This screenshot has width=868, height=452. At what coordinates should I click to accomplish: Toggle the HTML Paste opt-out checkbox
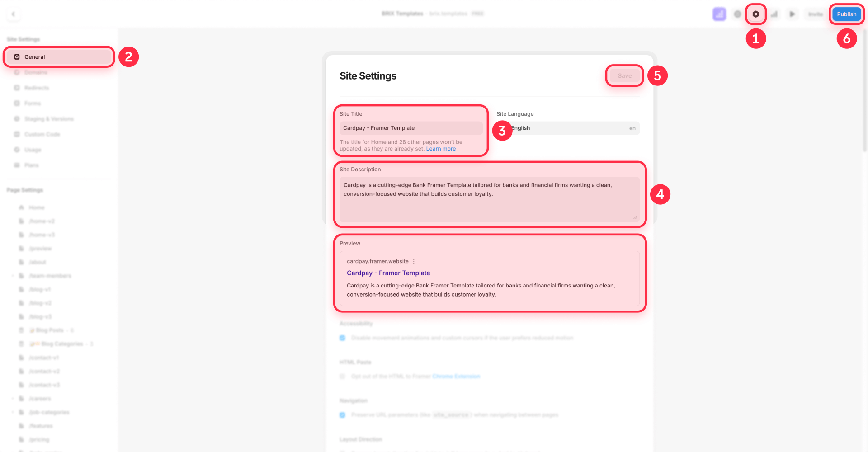coord(342,376)
